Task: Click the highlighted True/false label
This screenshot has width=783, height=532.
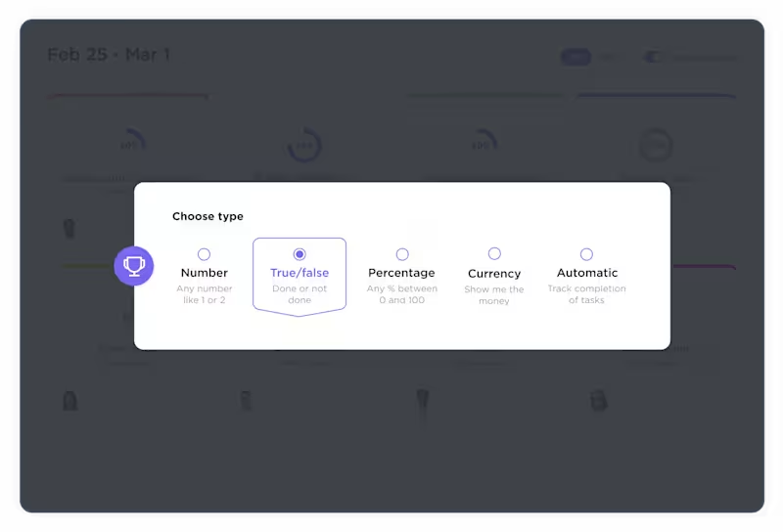Action: click(299, 273)
